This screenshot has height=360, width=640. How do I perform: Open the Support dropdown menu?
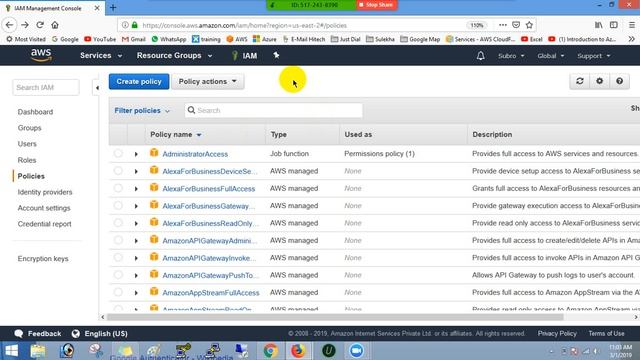tap(594, 56)
